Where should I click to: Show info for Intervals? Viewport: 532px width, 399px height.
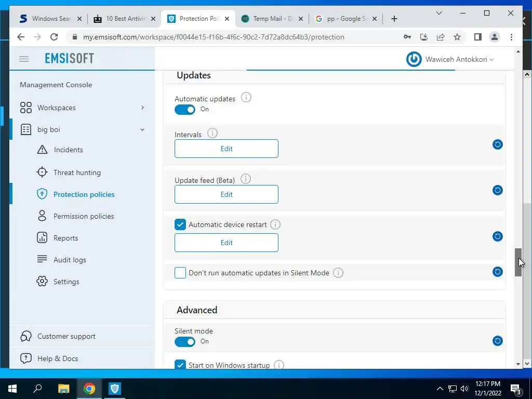click(x=212, y=134)
